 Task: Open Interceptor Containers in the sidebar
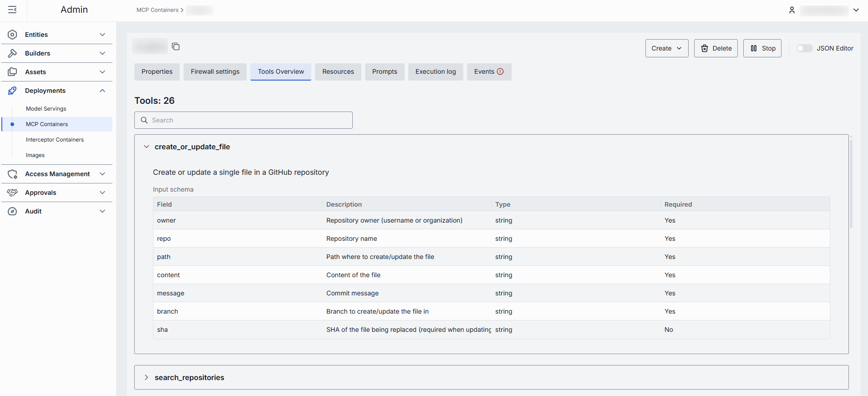[55, 140]
